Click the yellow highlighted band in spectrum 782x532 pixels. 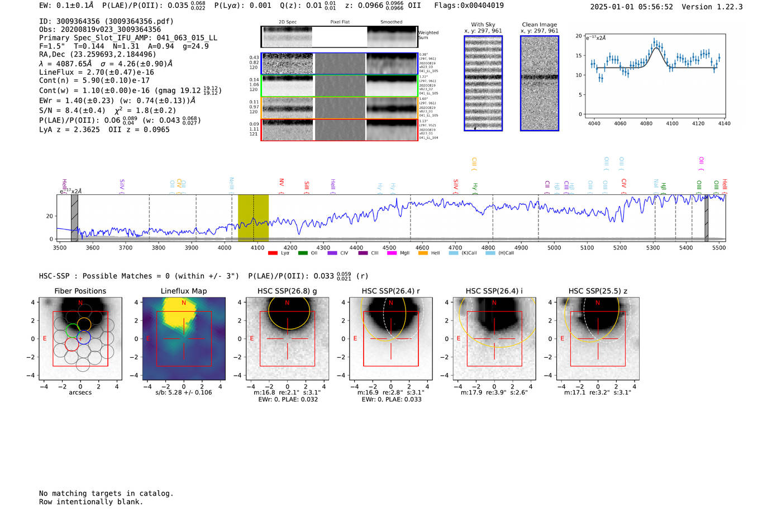(x=253, y=218)
